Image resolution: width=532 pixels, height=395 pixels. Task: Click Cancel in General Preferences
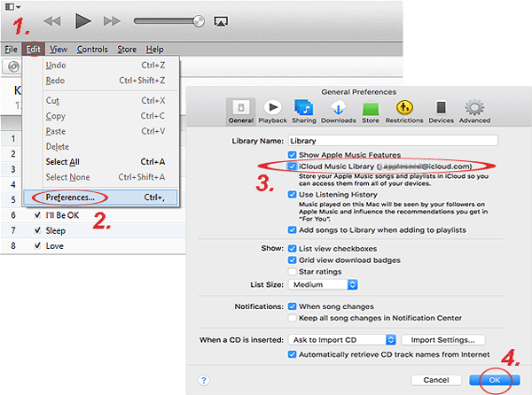pyautogui.click(x=436, y=380)
